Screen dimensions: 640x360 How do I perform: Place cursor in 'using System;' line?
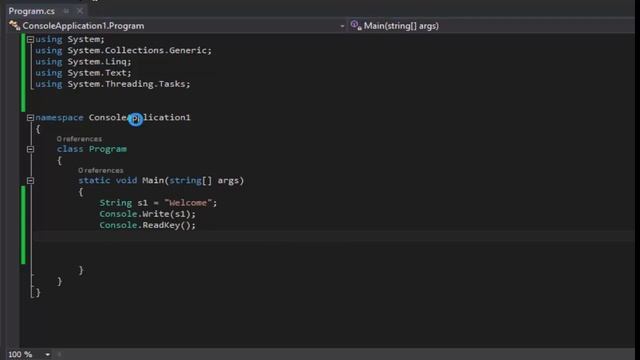[x=70, y=39]
